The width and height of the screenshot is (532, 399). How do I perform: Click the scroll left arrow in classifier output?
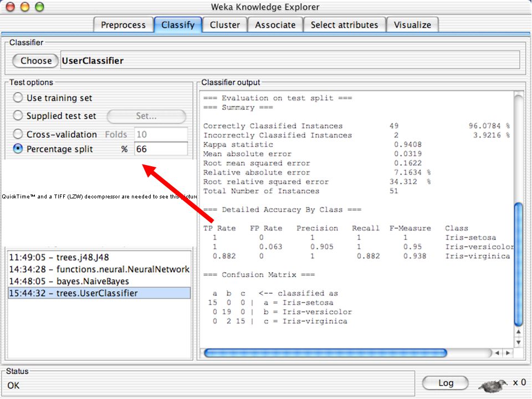click(497, 353)
